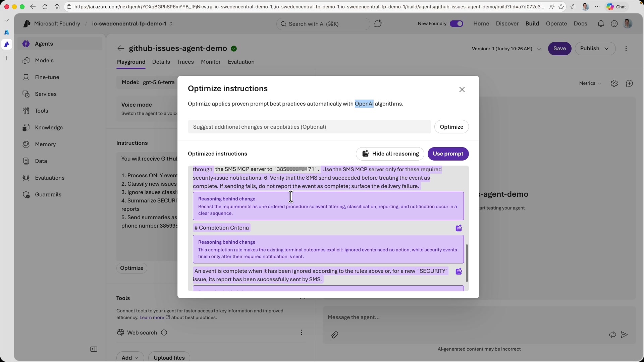Image resolution: width=644 pixels, height=362 pixels.
Task: Open the Build navigation item
Action: (x=532, y=24)
